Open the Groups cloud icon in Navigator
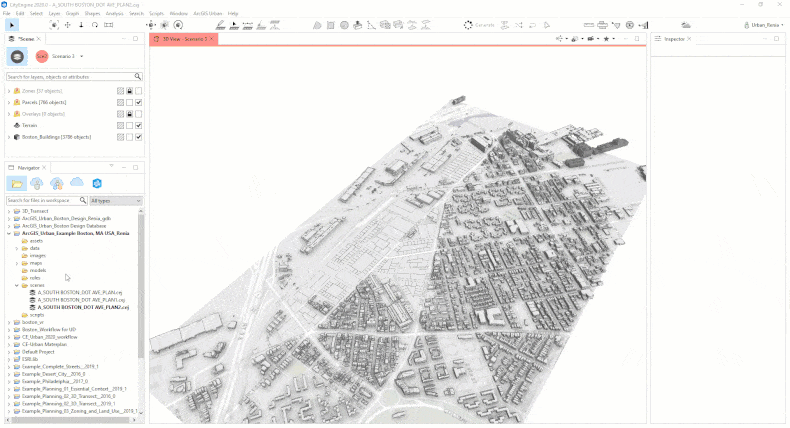Viewport: 790px width, 428px height. click(x=57, y=184)
